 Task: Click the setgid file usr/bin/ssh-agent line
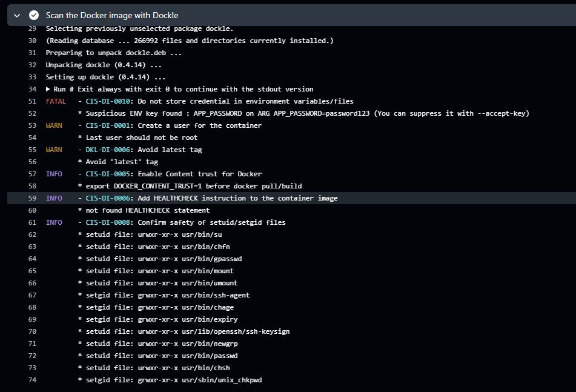tap(164, 295)
